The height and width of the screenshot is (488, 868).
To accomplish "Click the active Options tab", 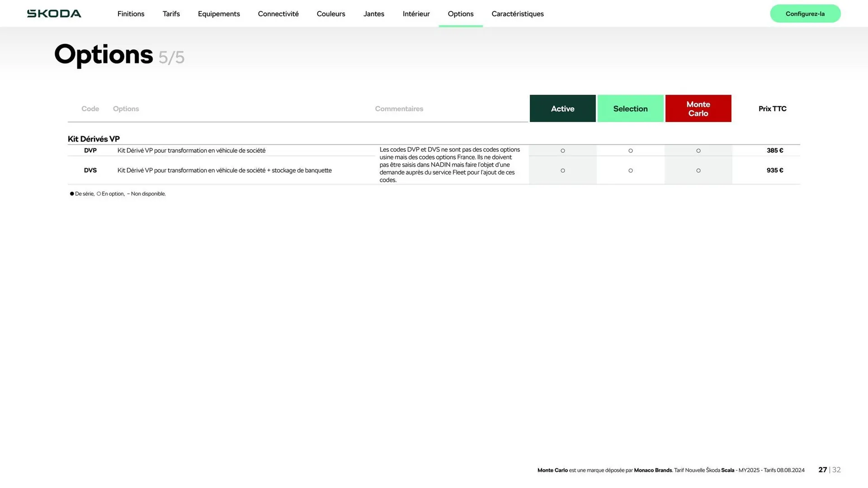I will [460, 14].
